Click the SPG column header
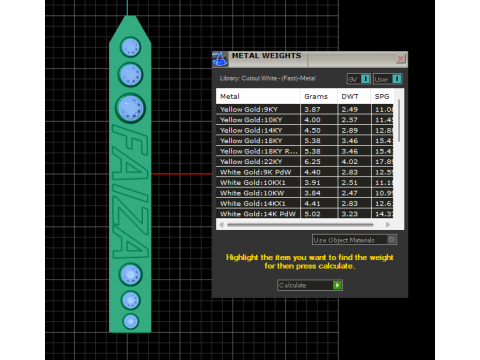Screen dimensions: 480x360 [x=382, y=96]
